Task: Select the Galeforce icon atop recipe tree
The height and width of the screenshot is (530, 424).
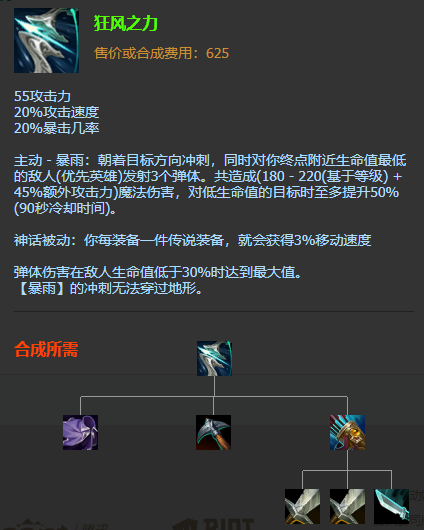Action: pyautogui.click(x=214, y=358)
